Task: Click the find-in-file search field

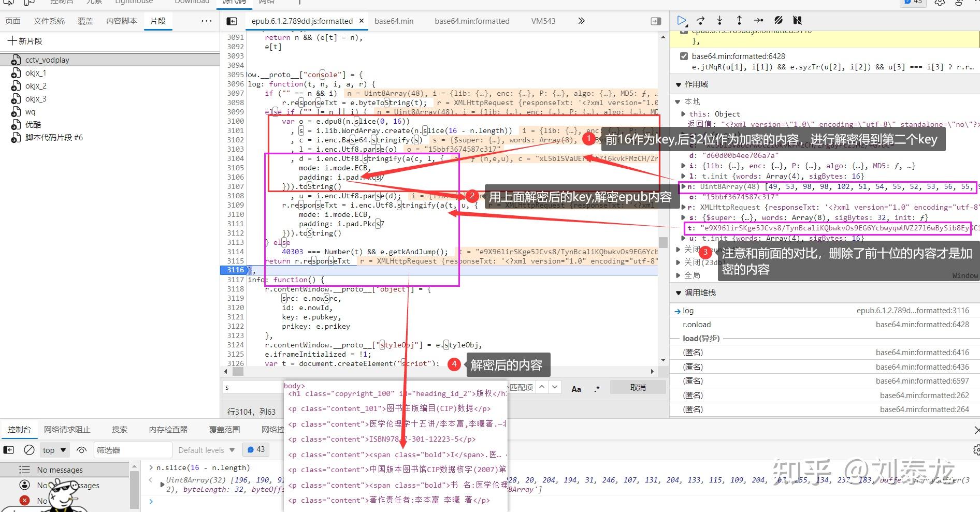Action: (x=253, y=387)
